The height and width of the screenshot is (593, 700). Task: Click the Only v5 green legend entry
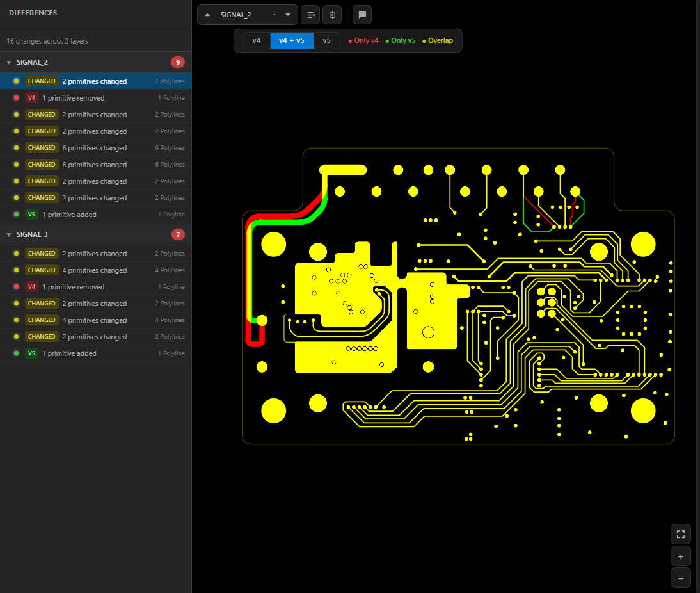(401, 41)
